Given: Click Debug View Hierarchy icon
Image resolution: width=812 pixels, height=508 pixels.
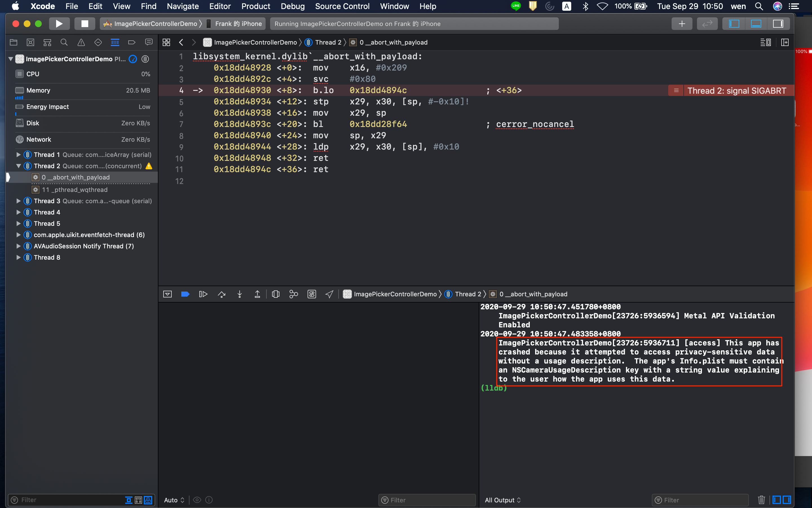Looking at the screenshot, I should (276, 294).
